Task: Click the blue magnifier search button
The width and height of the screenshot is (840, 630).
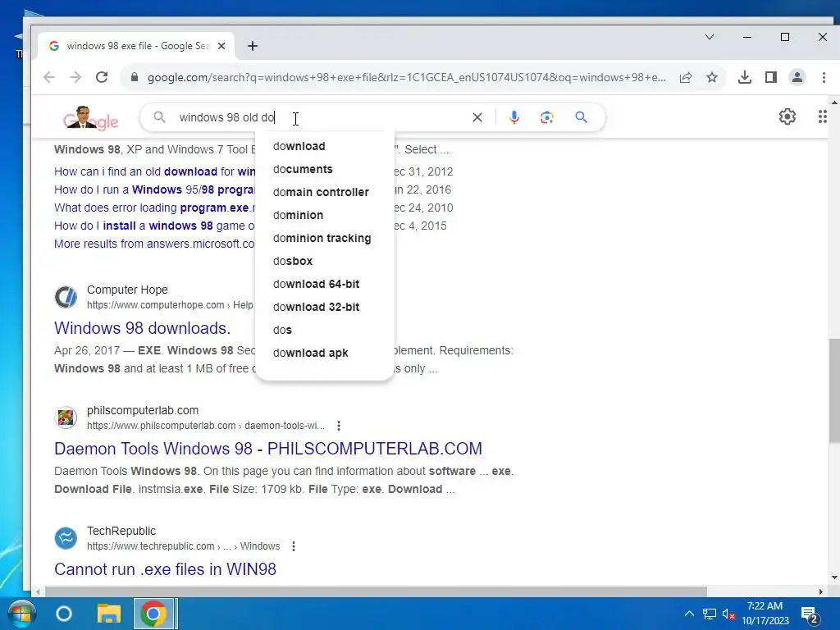Action: tap(582, 117)
